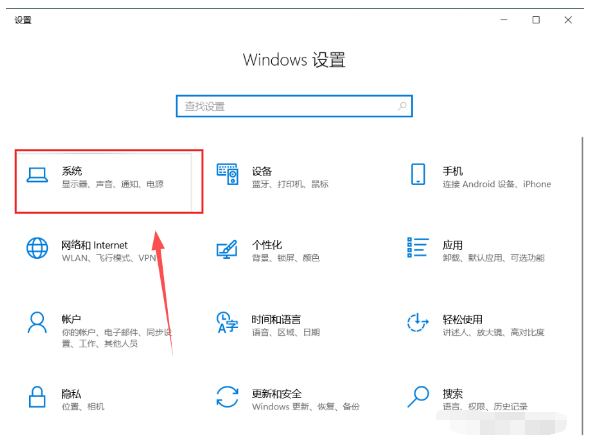
Task: Minimize the 设置 window
Action: click(x=504, y=20)
